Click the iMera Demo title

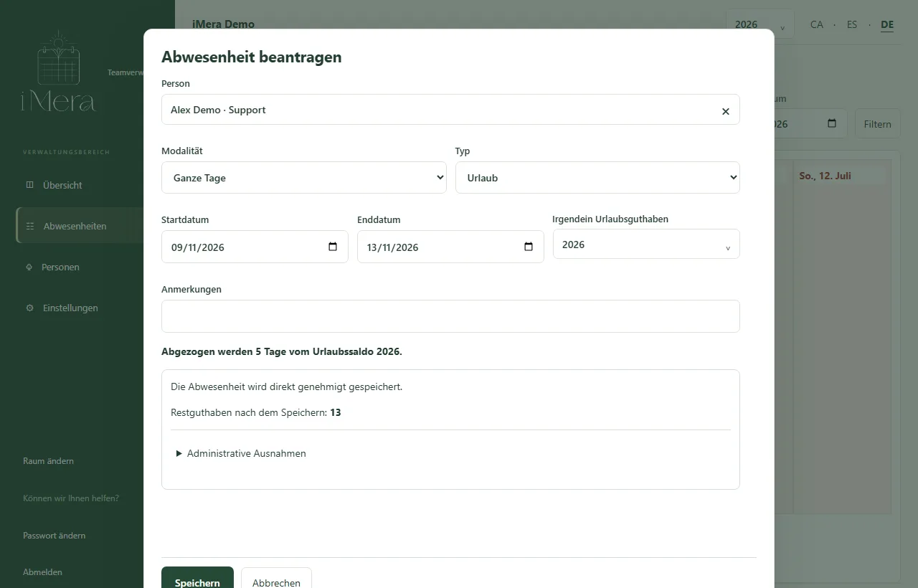pos(223,24)
